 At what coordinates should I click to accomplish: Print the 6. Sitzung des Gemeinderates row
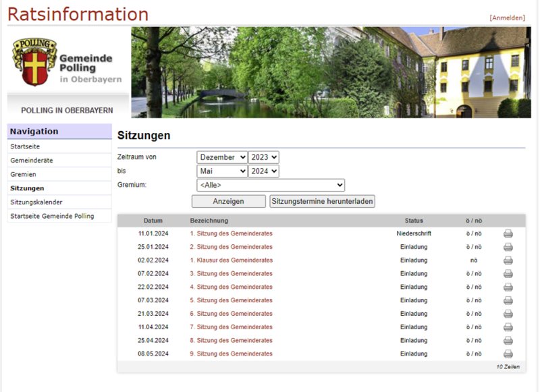click(508, 314)
